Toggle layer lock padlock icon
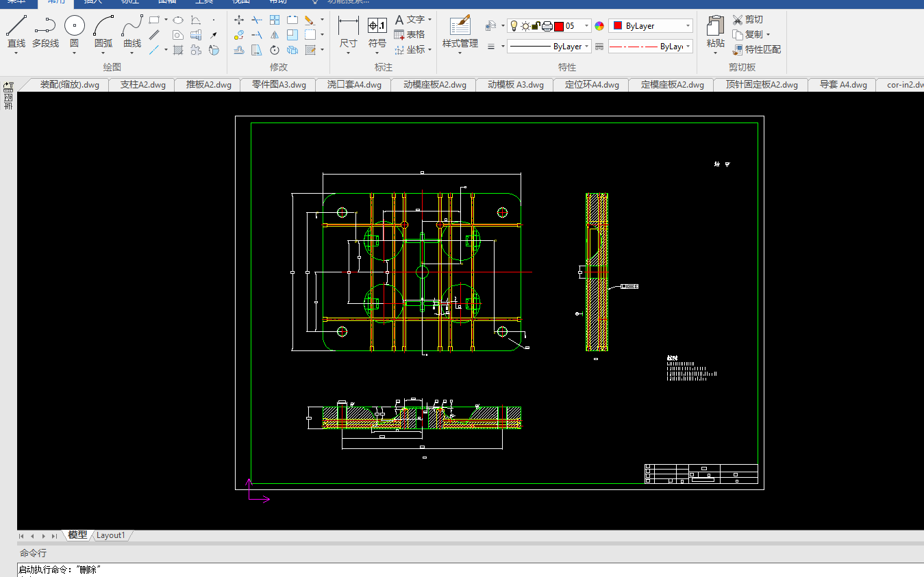 tap(536, 26)
